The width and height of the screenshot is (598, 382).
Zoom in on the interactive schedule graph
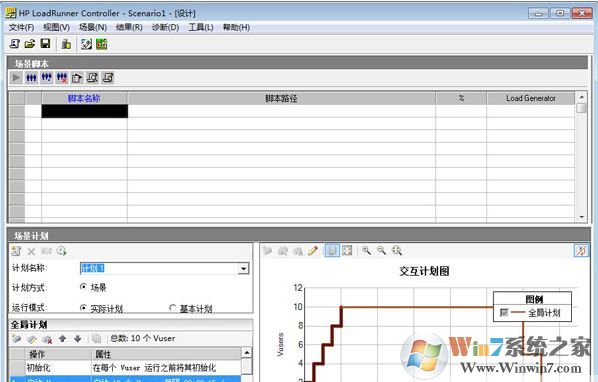tap(367, 250)
